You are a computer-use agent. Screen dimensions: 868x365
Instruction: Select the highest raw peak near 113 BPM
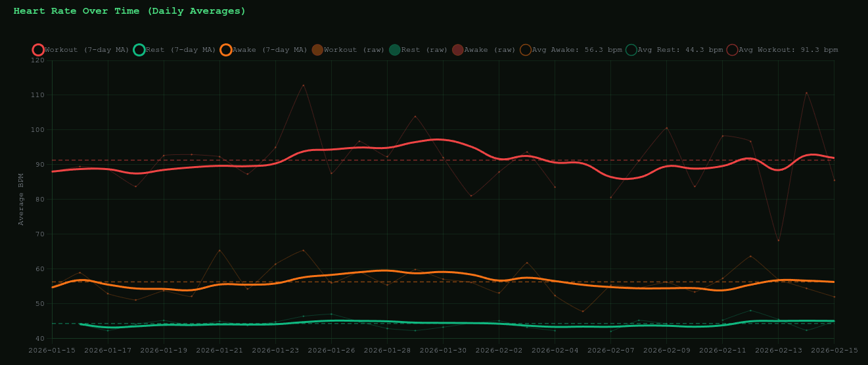pyautogui.click(x=303, y=85)
